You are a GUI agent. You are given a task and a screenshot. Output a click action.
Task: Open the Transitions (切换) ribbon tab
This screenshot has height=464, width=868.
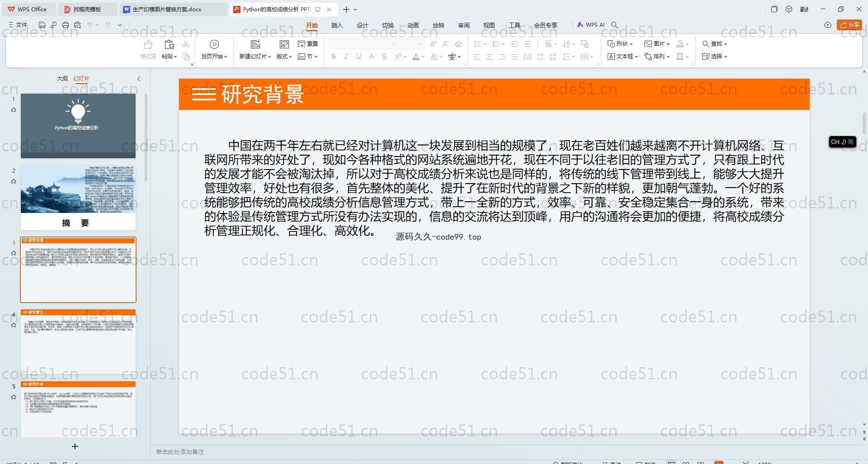click(388, 25)
